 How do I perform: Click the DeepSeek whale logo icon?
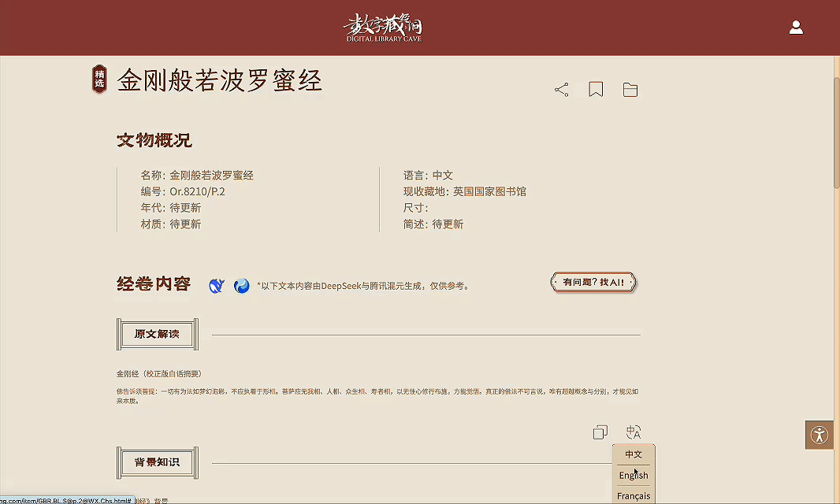pyautogui.click(x=217, y=286)
